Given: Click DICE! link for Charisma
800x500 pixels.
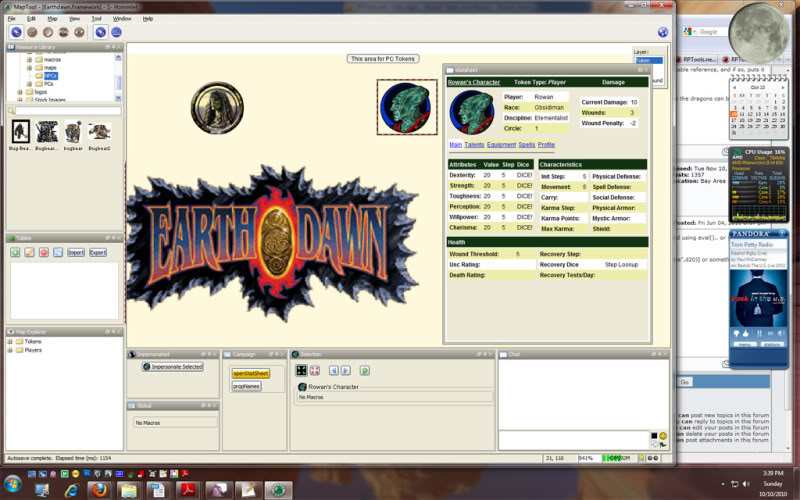Looking at the screenshot, I should (524, 228).
